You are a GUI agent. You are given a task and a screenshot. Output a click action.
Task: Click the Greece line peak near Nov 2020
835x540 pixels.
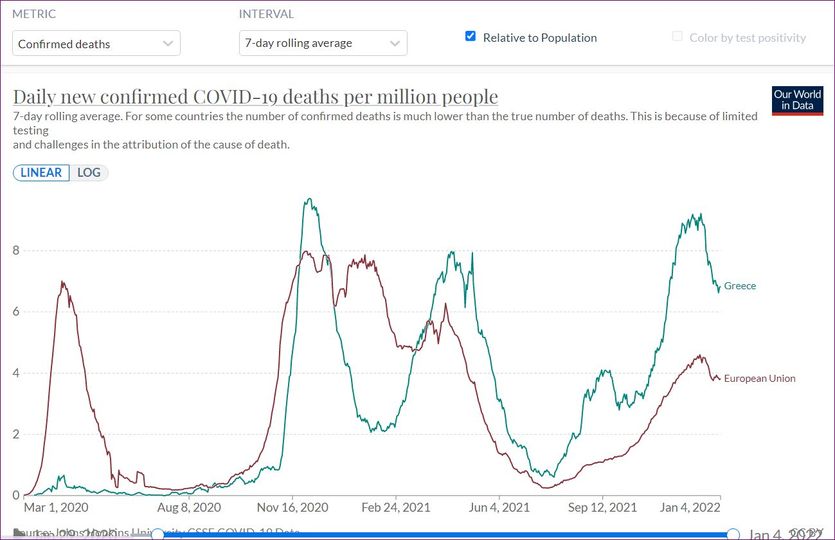click(x=309, y=201)
